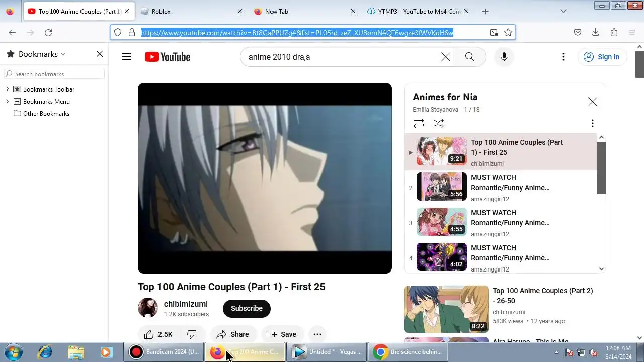Go to YouTube home via logo
644x362 pixels.
(168, 57)
